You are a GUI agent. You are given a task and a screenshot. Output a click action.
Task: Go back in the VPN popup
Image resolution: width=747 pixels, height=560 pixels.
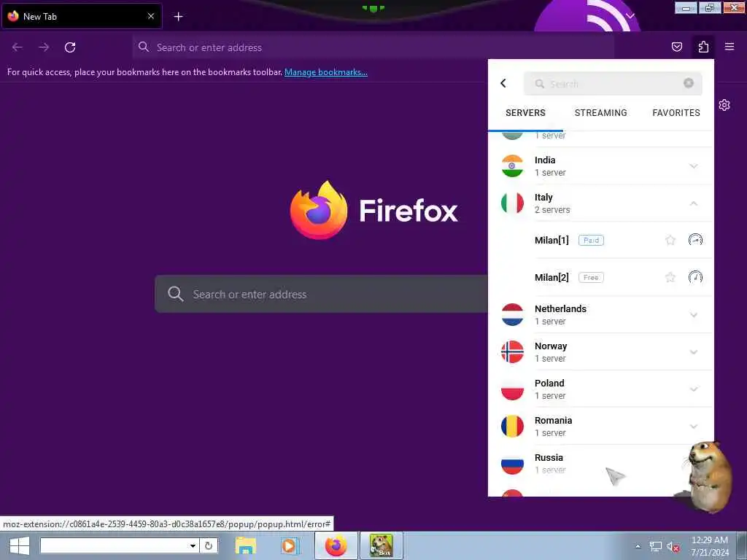pos(503,83)
